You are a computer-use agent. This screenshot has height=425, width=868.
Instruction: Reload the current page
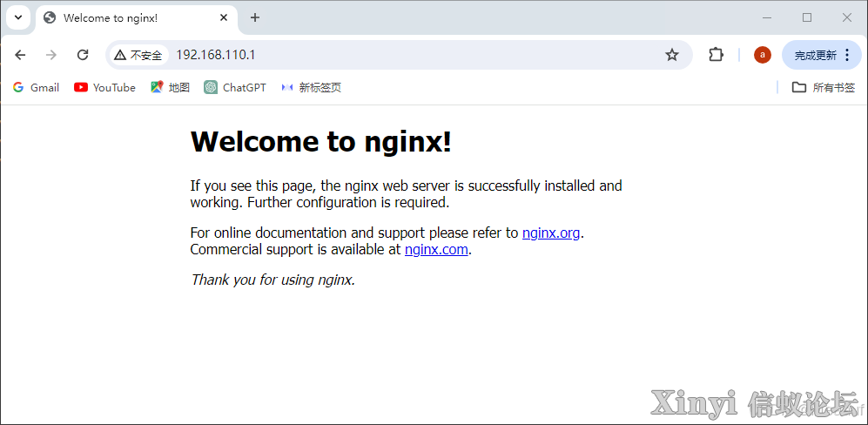point(83,55)
